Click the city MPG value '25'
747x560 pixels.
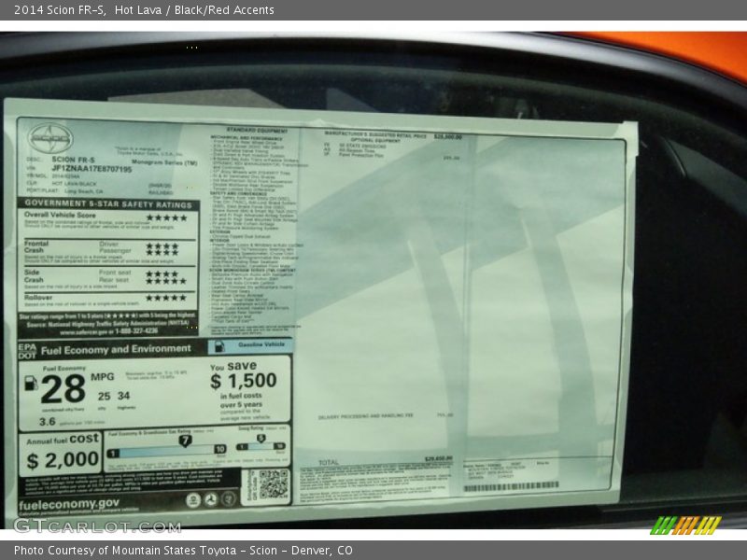point(105,396)
